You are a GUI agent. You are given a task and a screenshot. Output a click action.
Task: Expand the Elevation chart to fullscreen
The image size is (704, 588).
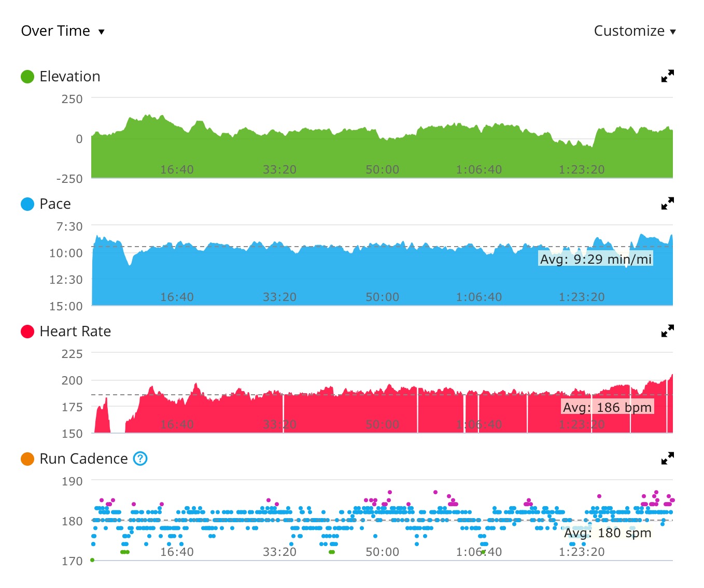[667, 76]
